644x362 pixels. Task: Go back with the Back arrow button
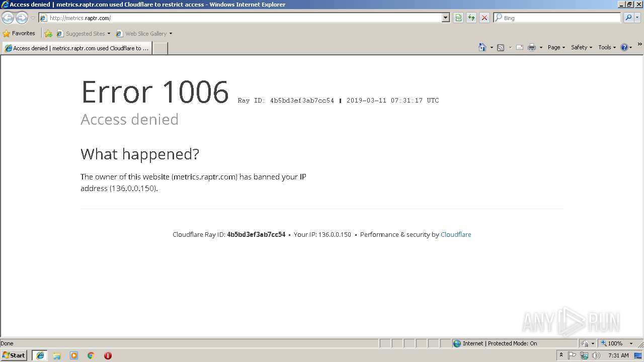click(x=8, y=18)
